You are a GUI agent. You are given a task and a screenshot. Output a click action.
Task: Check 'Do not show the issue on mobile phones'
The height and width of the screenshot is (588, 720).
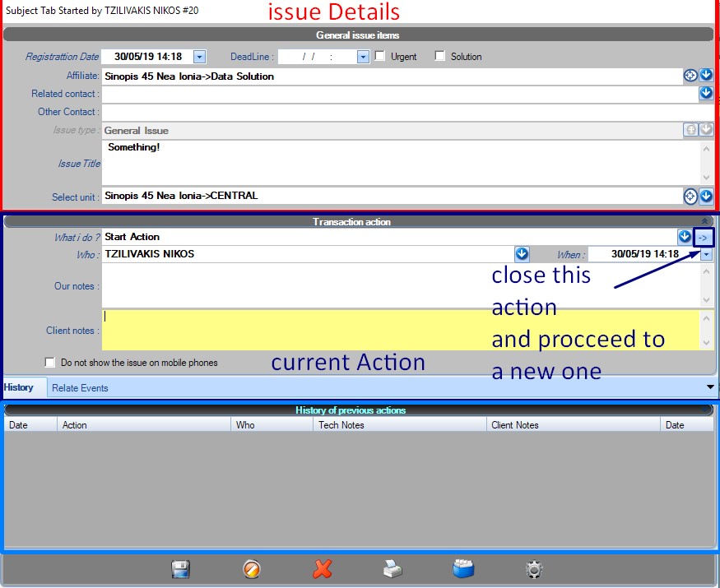(50, 362)
